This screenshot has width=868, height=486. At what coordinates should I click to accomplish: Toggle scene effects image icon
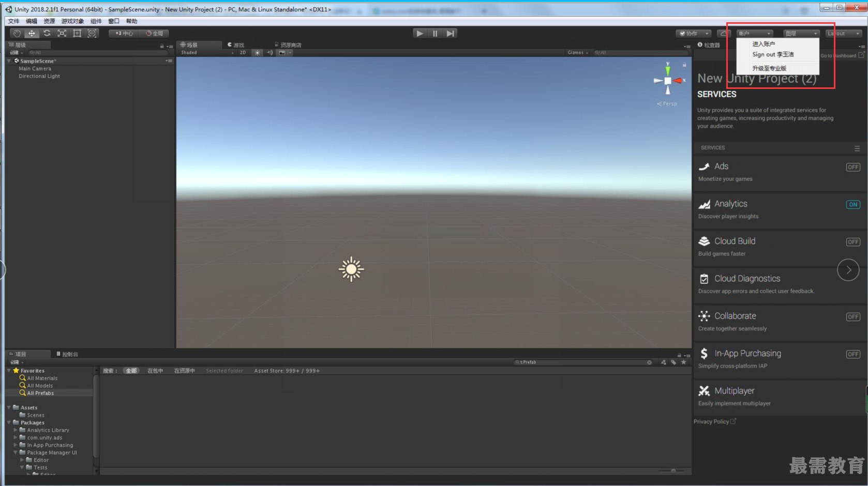pos(282,53)
